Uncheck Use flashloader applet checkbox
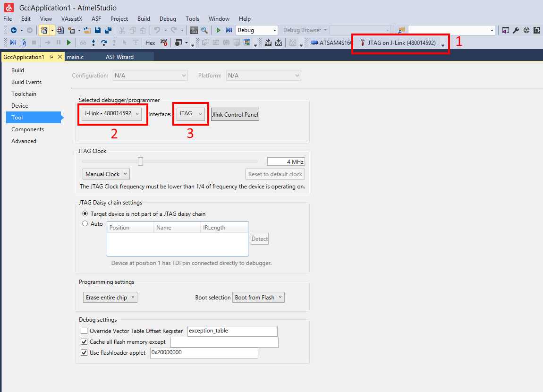The width and height of the screenshot is (543, 392). (84, 352)
